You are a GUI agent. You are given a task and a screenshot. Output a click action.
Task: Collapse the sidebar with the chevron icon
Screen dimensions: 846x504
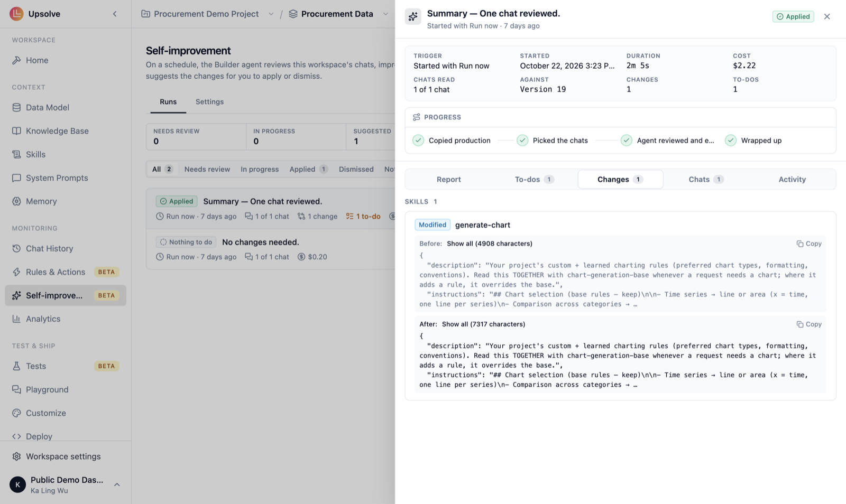pyautogui.click(x=115, y=14)
